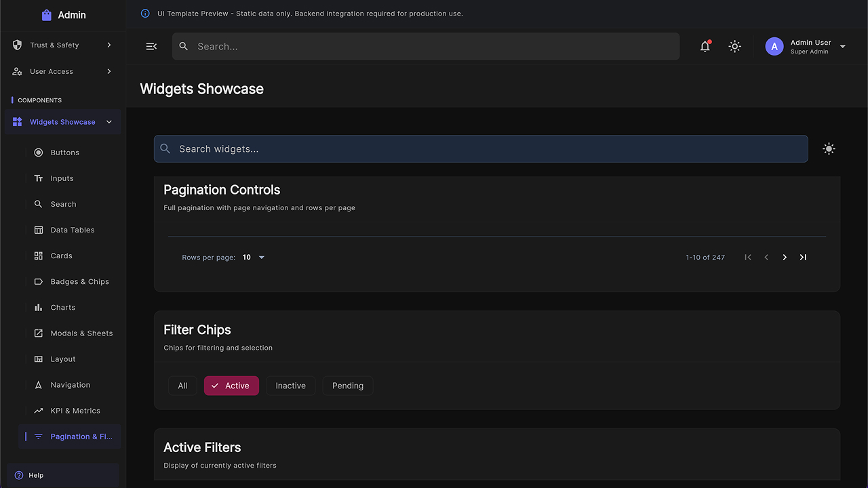Click the Help question mark icon
Screen dimensions: 868x488
pyautogui.click(x=19, y=475)
